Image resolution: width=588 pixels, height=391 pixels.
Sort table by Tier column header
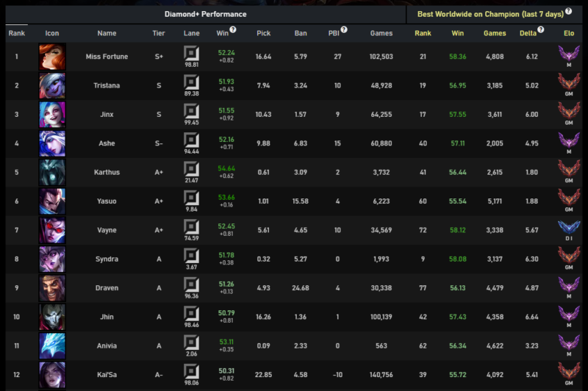159,33
